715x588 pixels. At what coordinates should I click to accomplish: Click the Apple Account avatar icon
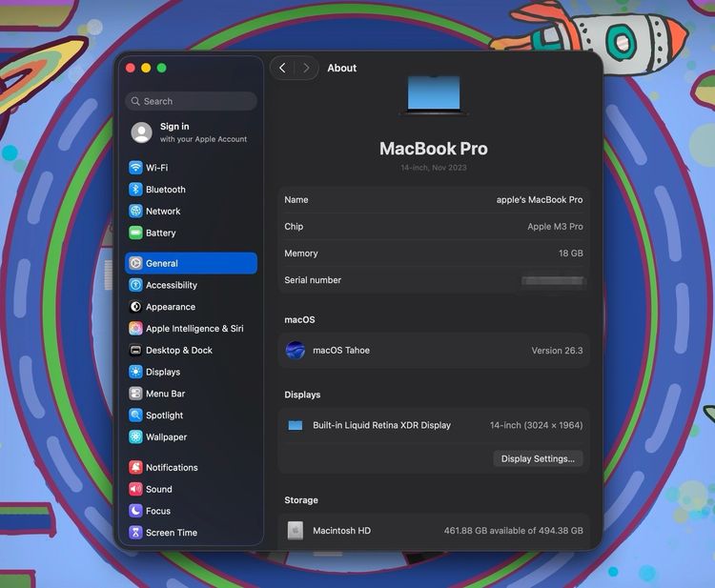point(141,132)
